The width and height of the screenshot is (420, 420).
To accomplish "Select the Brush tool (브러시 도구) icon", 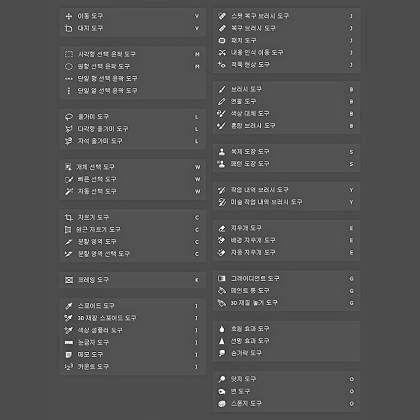I will coord(222,89).
